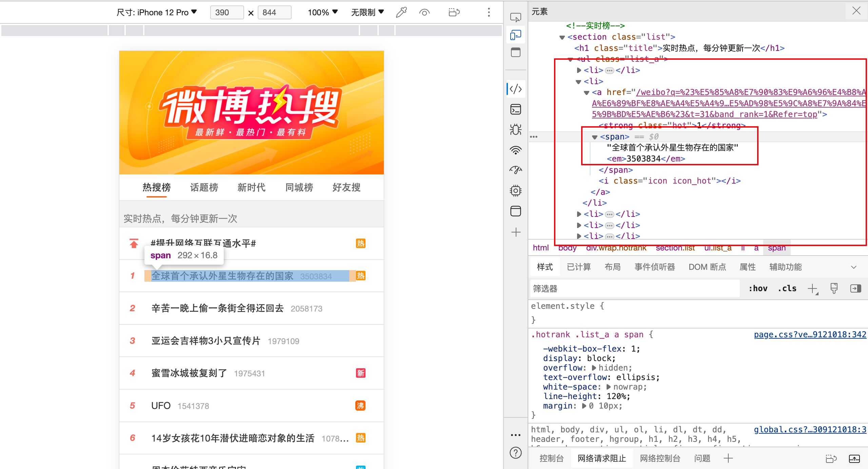Screen dimensions: 868x469
Task: Open the page.css source link
Action: [x=810, y=335]
